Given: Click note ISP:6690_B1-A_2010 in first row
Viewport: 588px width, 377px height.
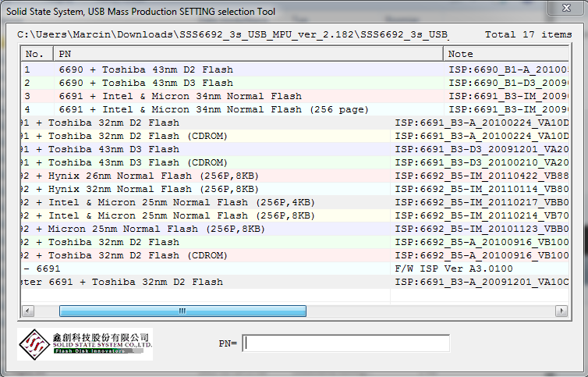Looking at the screenshot, I should (x=508, y=69).
